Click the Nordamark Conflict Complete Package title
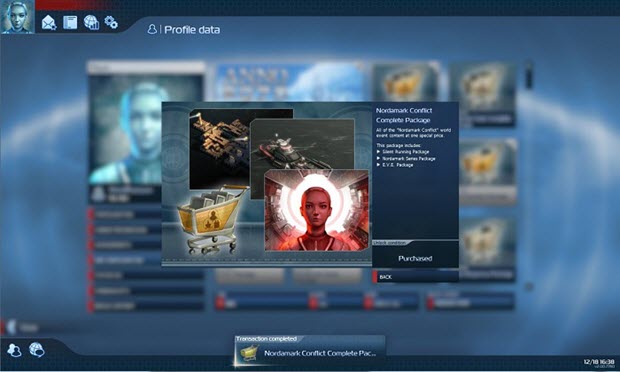Image resolution: width=620 pixels, height=372 pixels. click(x=404, y=115)
